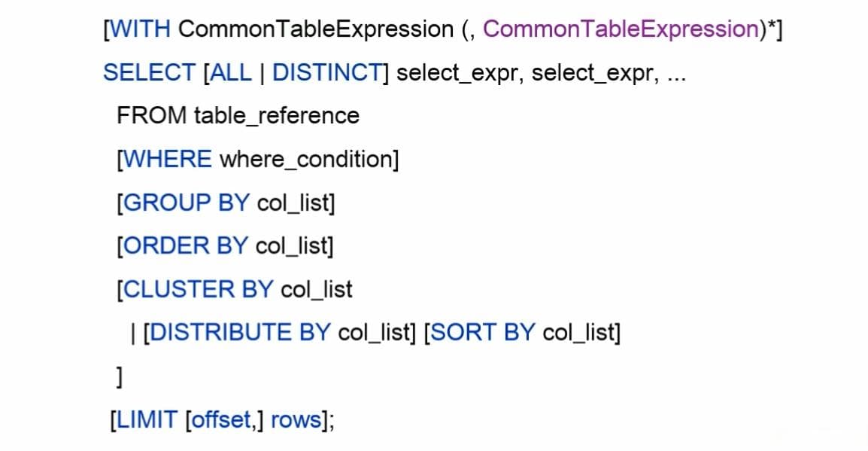Screen dimensions: 868x451
Task: Click the offset parameter text
Action: click(x=221, y=420)
